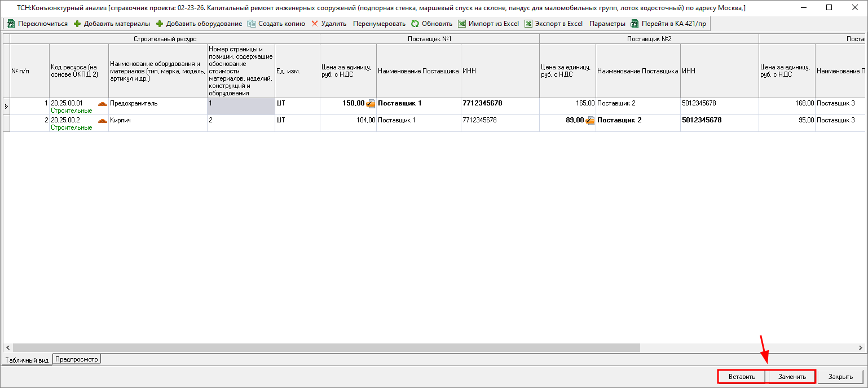Toggle selected price mark beside 89,00
Image resolution: width=868 pixels, height=388 pixels.
pos(590,121)
